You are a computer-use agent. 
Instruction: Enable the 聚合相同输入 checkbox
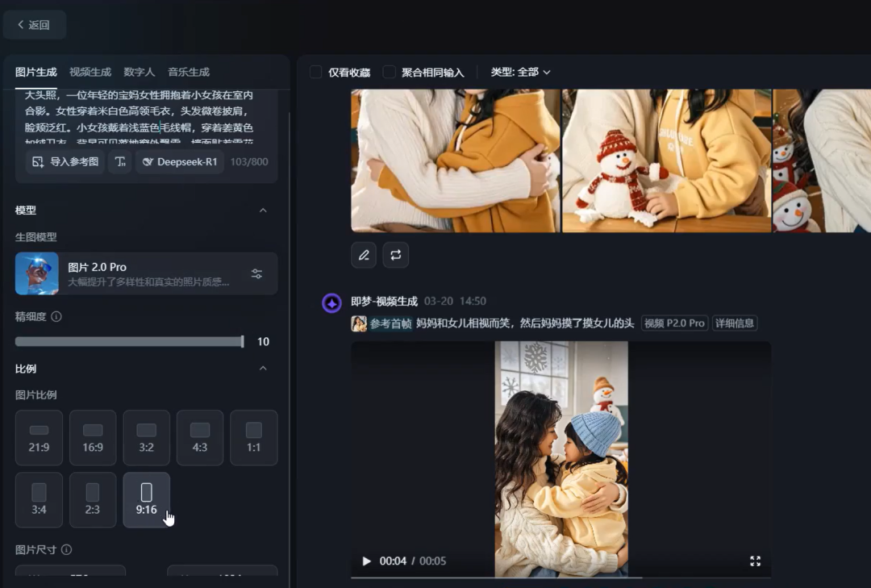(x=390, y=73)
